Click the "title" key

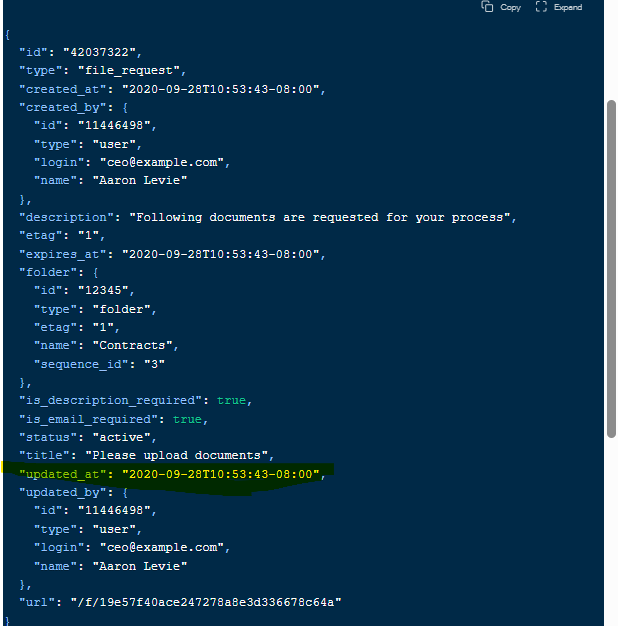click(44, 456)
